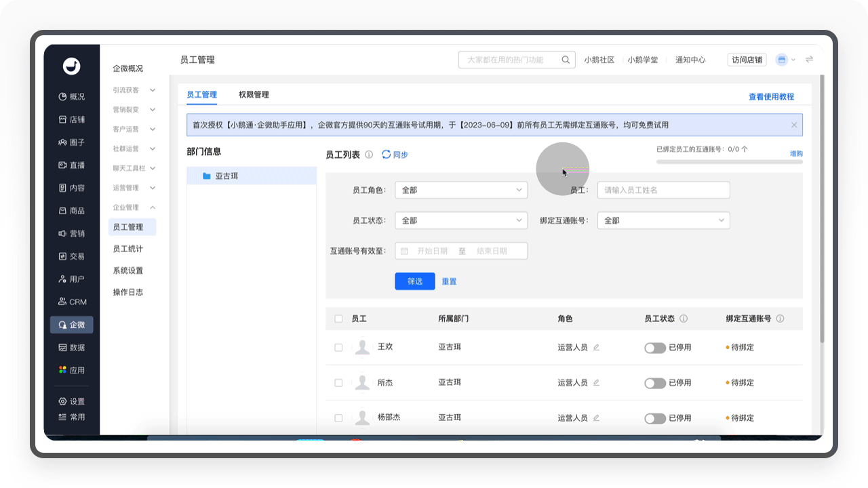
Task: Click the 增购 link
Action: tap(796, 154)
